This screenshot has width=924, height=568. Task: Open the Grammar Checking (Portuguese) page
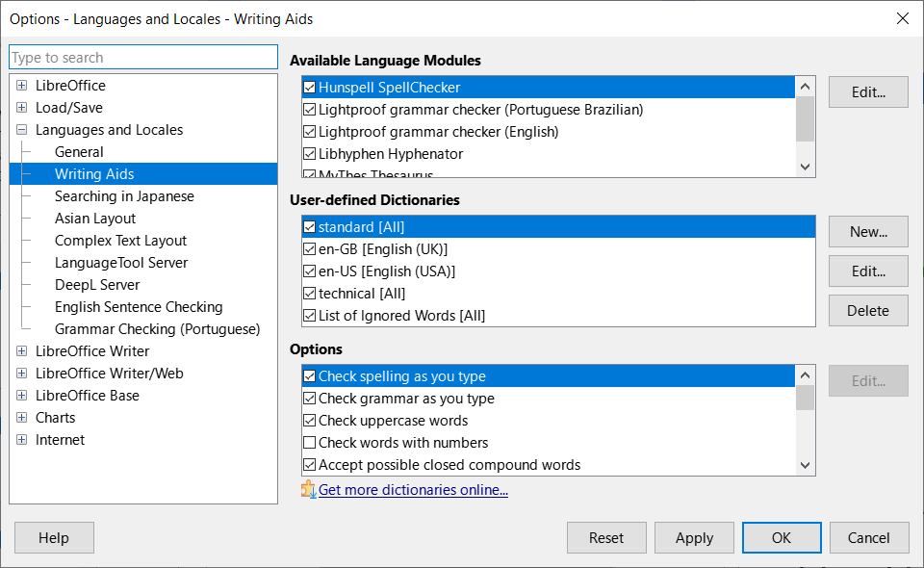tap(157, 328)
